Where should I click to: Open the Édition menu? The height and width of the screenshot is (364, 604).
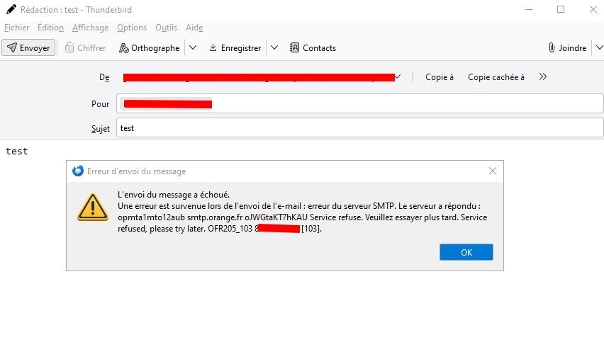50,28
